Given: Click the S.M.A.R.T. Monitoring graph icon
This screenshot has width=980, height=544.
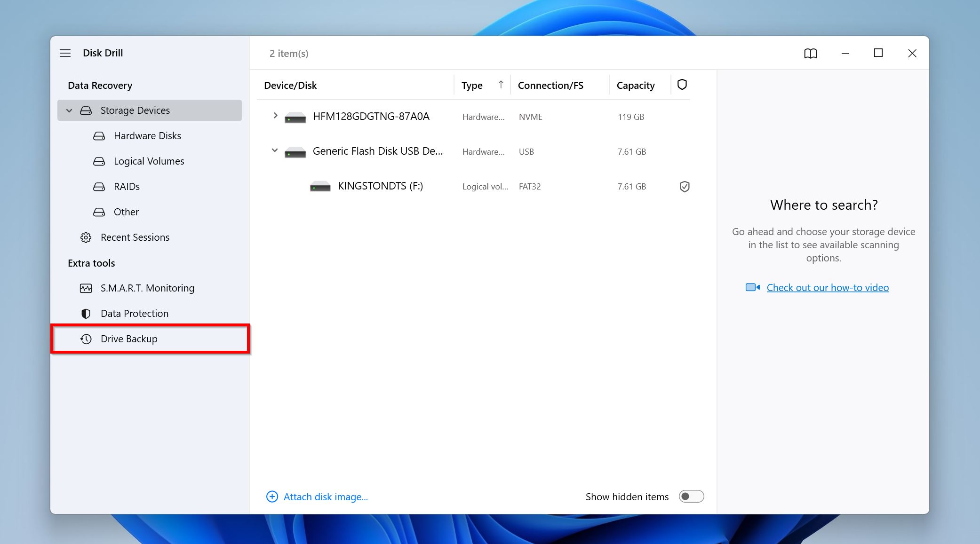Looking at the screenshot, I should point(86,288).
